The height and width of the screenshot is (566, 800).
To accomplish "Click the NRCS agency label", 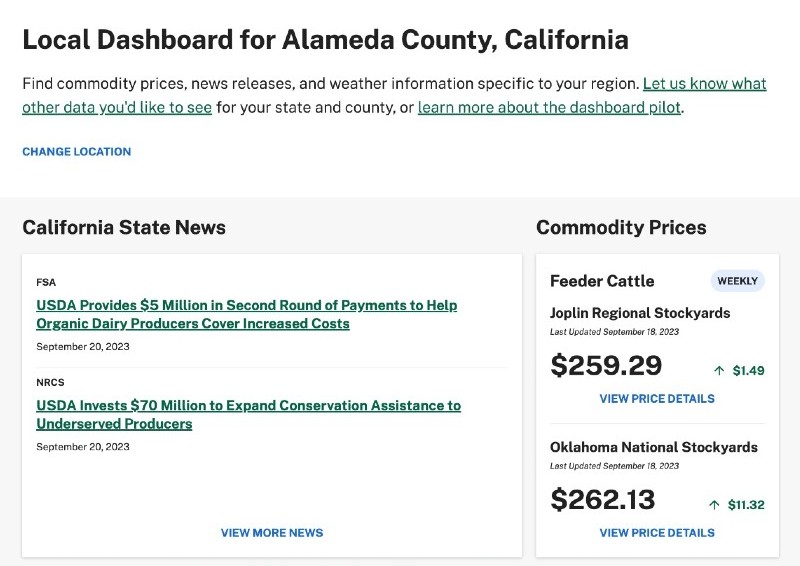I will point(50,382).
